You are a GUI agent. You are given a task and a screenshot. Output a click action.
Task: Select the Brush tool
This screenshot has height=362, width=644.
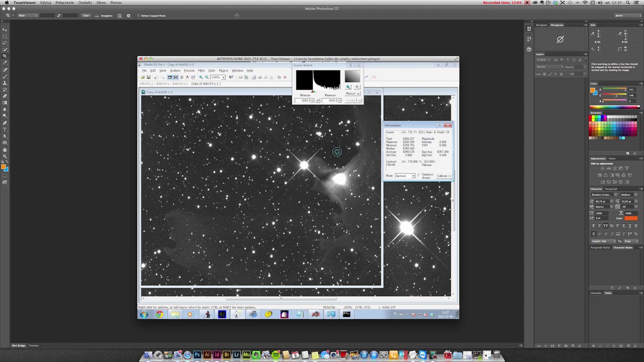5,76
